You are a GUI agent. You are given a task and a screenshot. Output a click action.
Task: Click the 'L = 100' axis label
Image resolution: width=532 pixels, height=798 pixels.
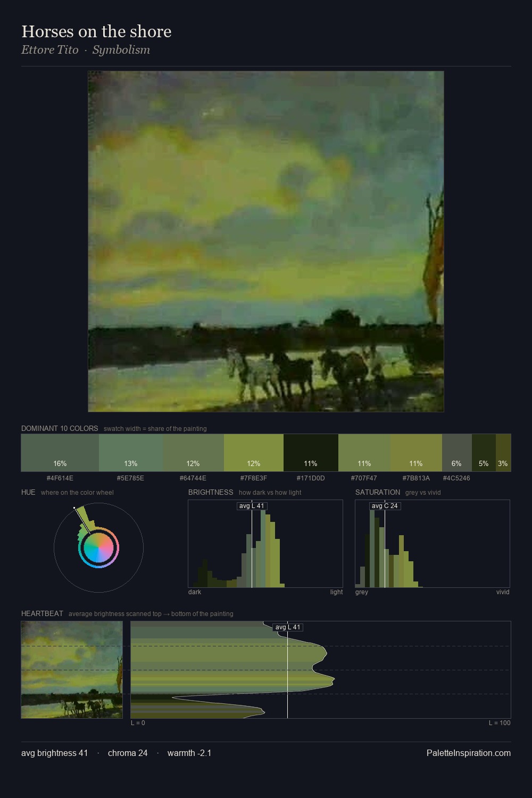point(500,722)
